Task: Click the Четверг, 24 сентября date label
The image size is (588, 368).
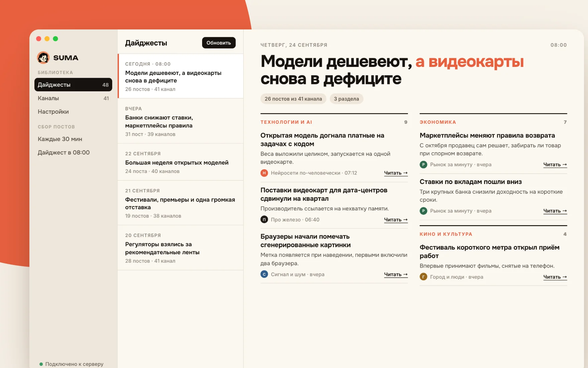Action: coord(294,45)
